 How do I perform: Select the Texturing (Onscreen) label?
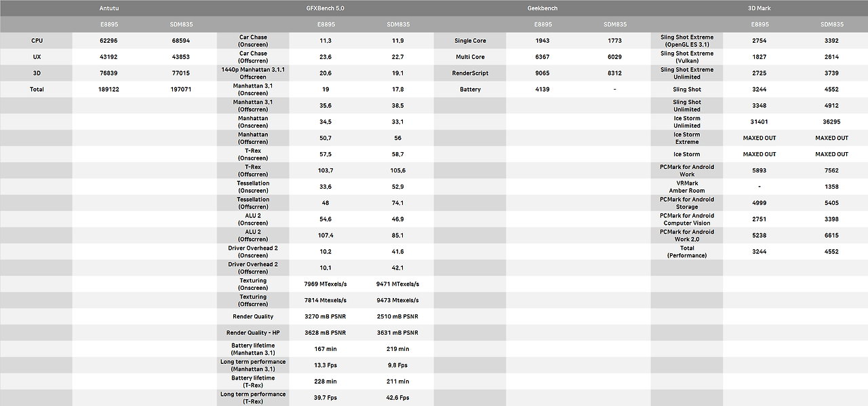pos(253,284)
